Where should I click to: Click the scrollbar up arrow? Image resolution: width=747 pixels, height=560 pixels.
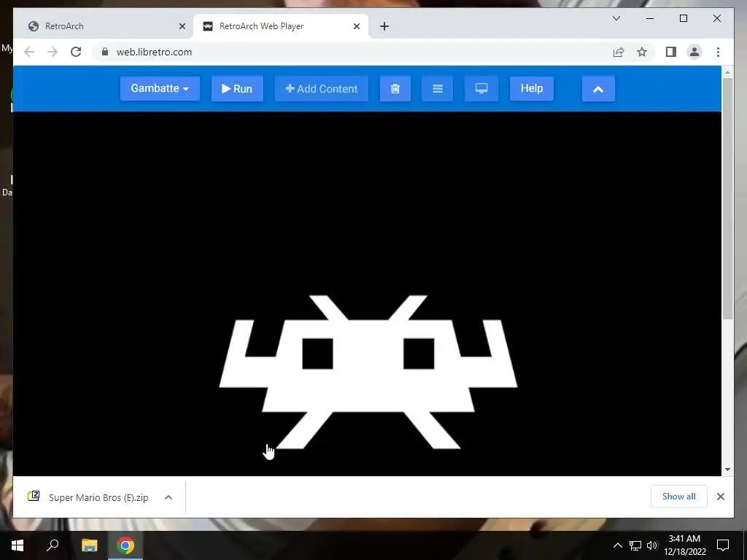pos(727,72)
